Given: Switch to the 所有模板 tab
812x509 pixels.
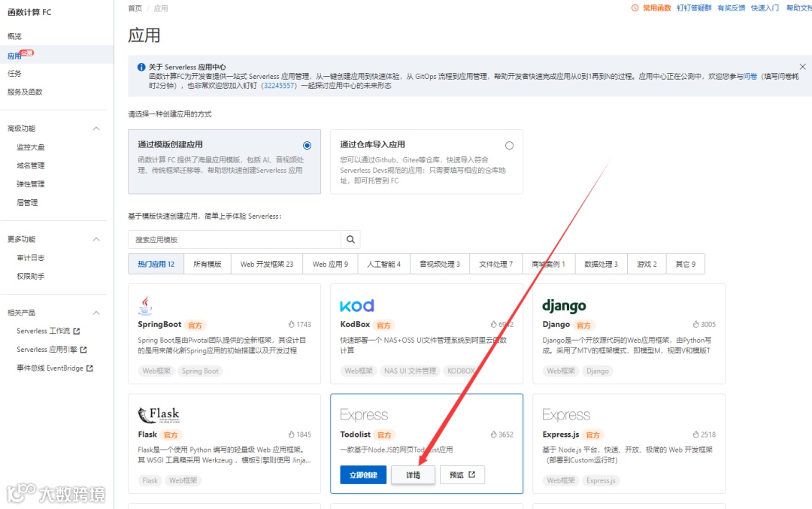Looking at the screenshot, I should [208, 264].
